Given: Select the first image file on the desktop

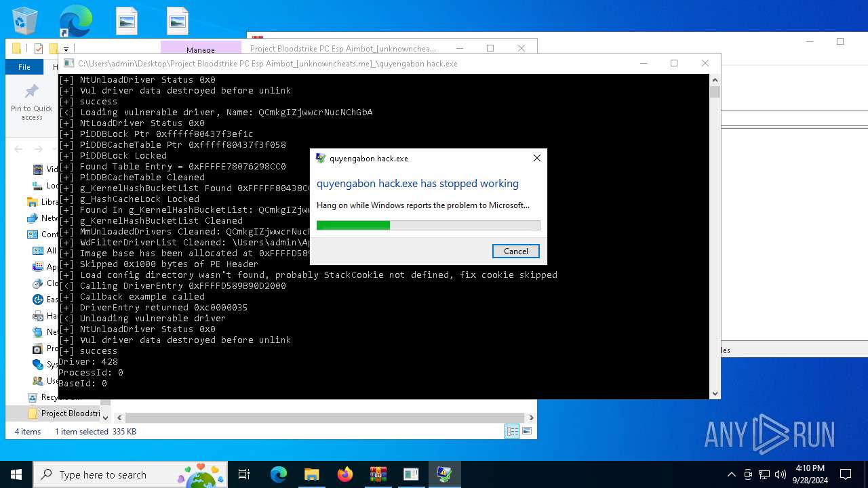Looking at the screenshot, I should (127, 20).
